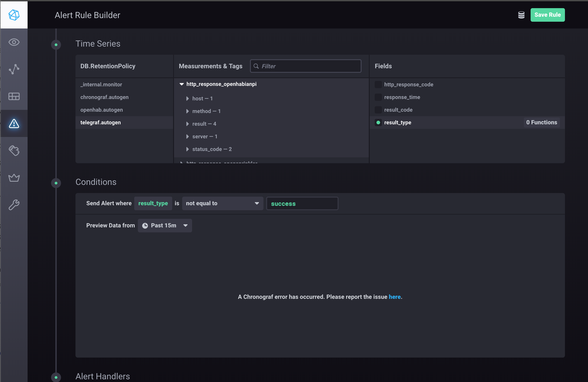
Task: Click the Admin crown icon
Action: 14,178
